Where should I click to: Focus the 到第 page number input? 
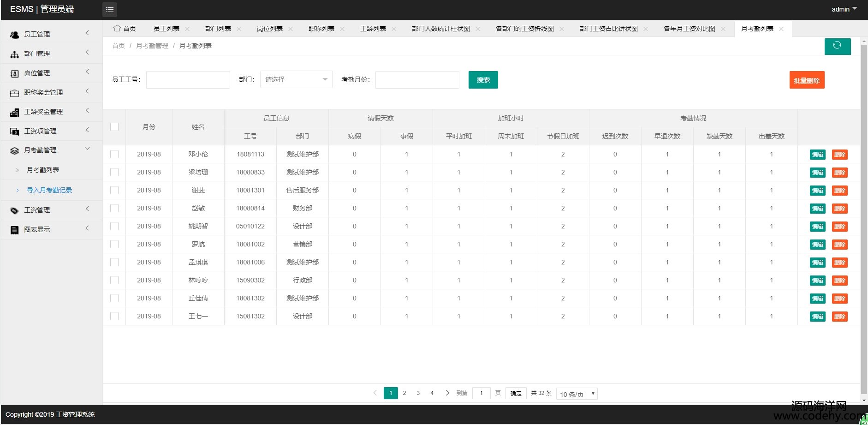[x=482, y=393]
